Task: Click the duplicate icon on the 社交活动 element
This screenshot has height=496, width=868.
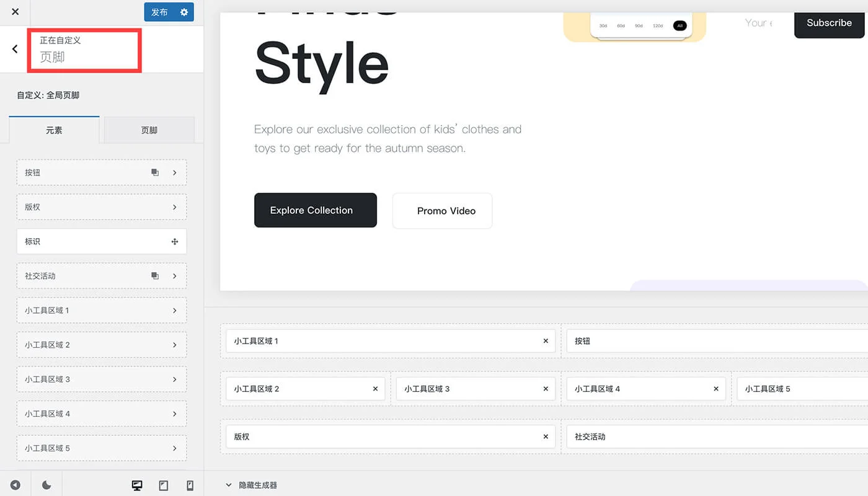Action: pos(155,276)
